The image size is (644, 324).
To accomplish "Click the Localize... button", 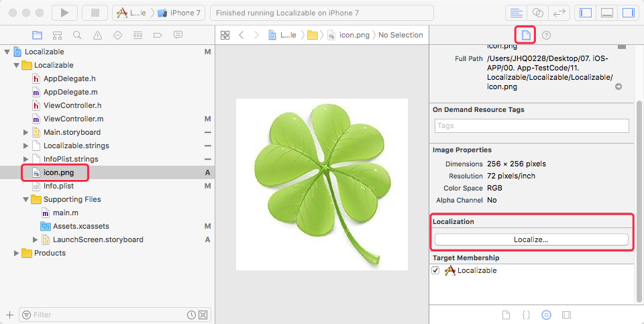I will tap(531, 239).
